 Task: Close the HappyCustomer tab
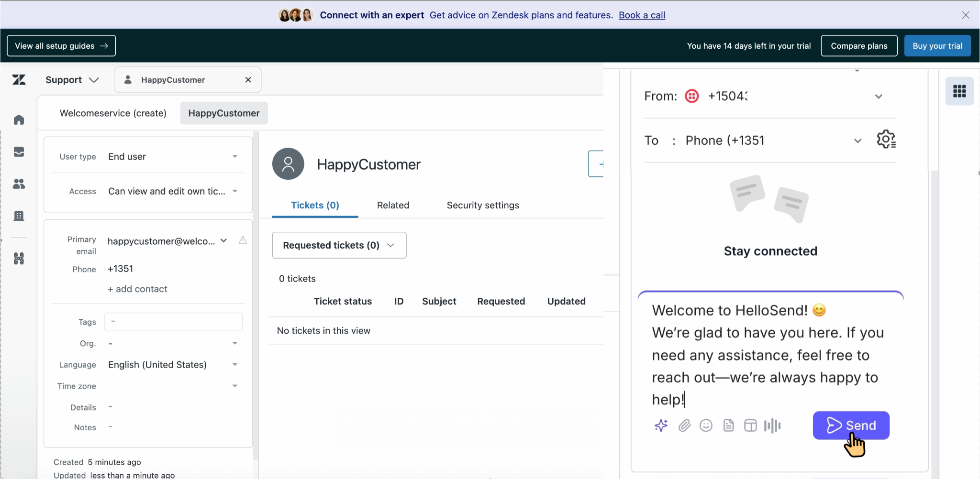(x=248, y=80)
